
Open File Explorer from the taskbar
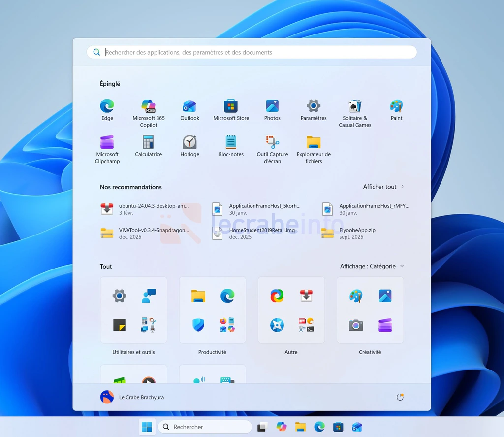(x=300, y=427)
